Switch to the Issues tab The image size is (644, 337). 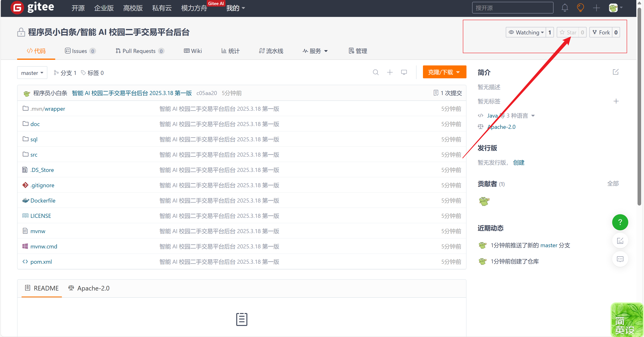(80, 51)
